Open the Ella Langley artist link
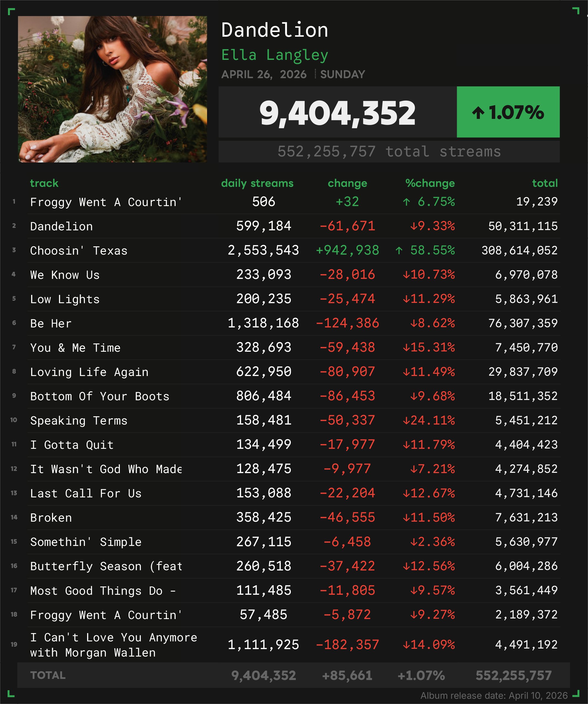The image size is (588, 704). [275, 55]
